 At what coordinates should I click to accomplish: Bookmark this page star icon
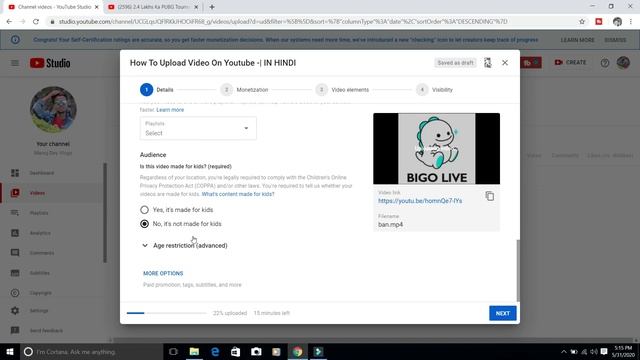(582, 22)
